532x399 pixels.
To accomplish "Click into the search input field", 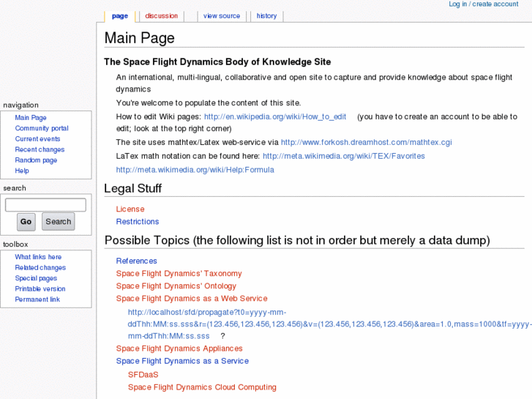I will click(x=45, y=205).
